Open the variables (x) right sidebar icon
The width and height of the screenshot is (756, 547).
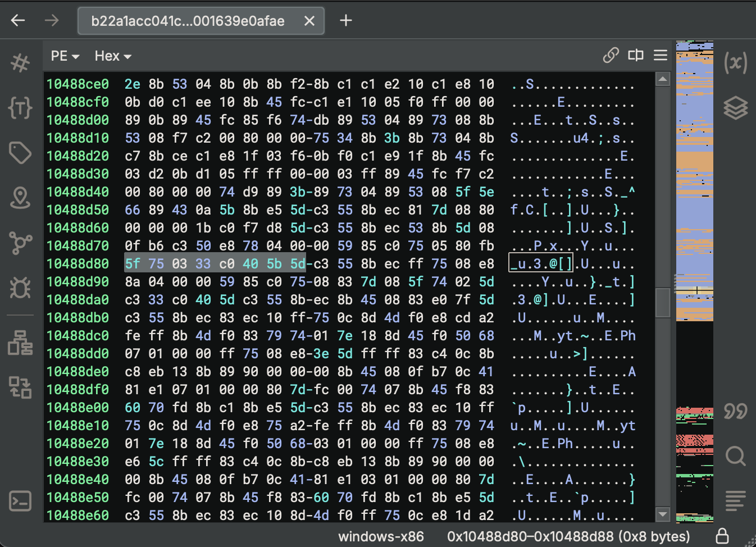[x=735, y=62]
